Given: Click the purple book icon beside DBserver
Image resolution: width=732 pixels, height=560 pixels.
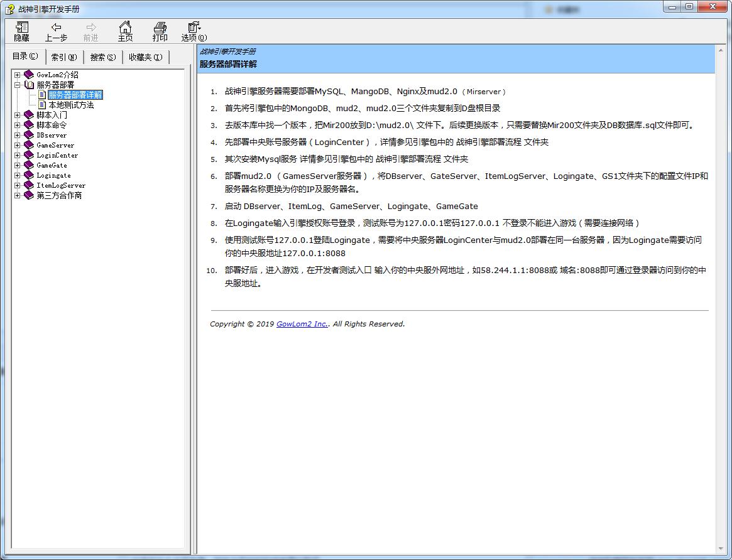Looking at the screenshot, I should coord(29,135).
